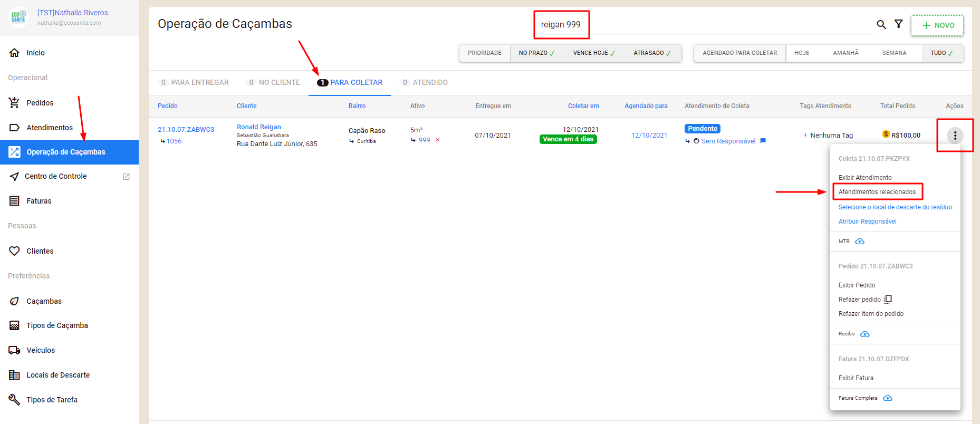Open external link icon for Centro de Controle
This screenshot has height=424, width=980.
[126, 177]
